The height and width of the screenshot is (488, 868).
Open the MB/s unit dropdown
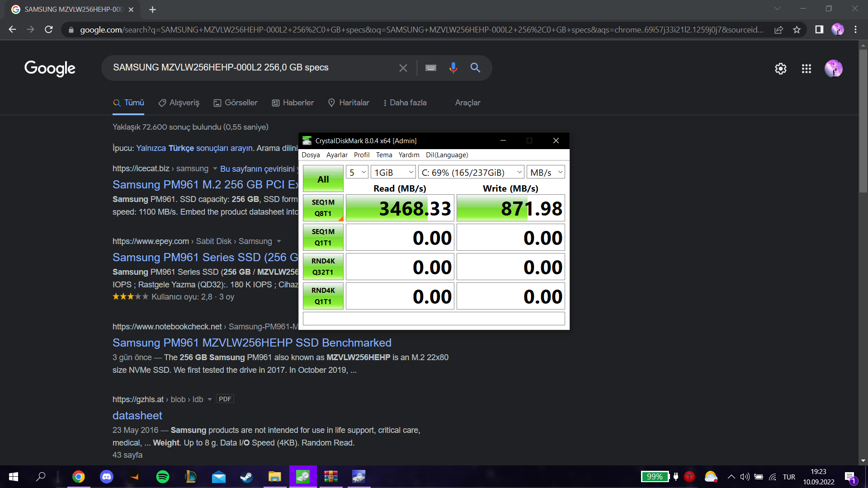tap(546, 173)
